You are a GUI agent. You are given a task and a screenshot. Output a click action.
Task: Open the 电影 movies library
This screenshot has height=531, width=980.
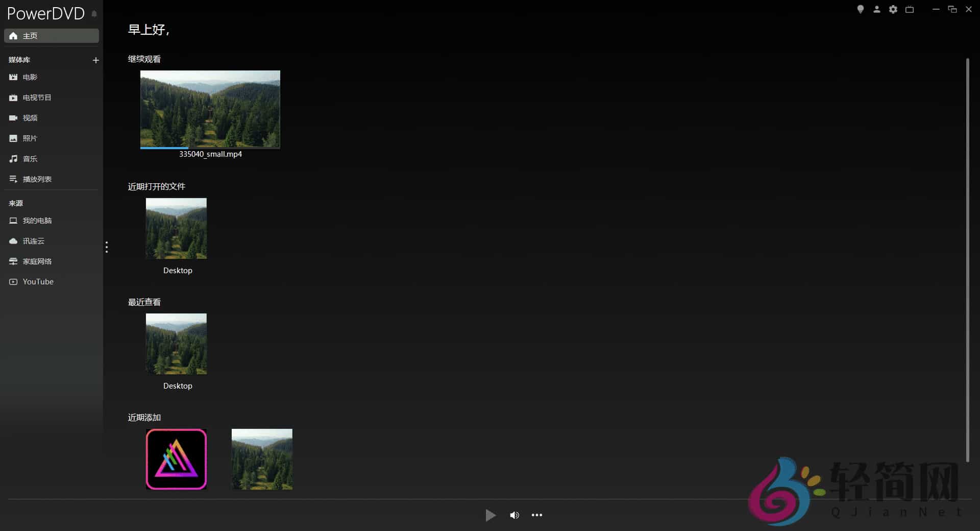click(x=30, y=77)
